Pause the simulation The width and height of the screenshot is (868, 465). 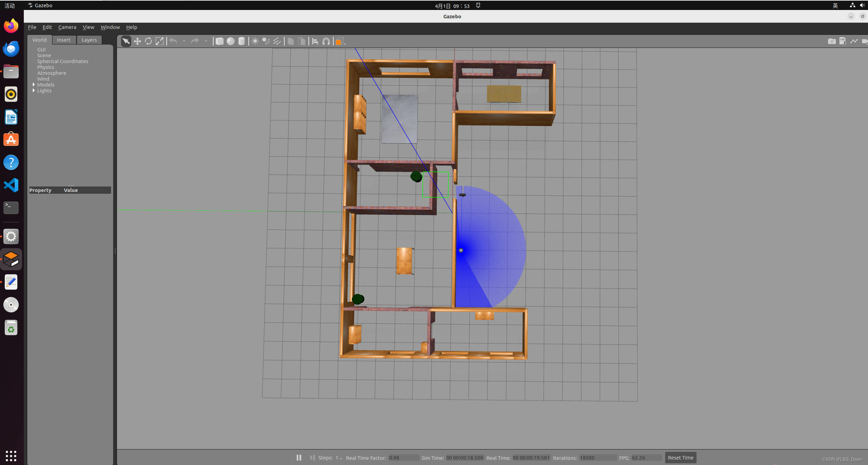(299, 457)
